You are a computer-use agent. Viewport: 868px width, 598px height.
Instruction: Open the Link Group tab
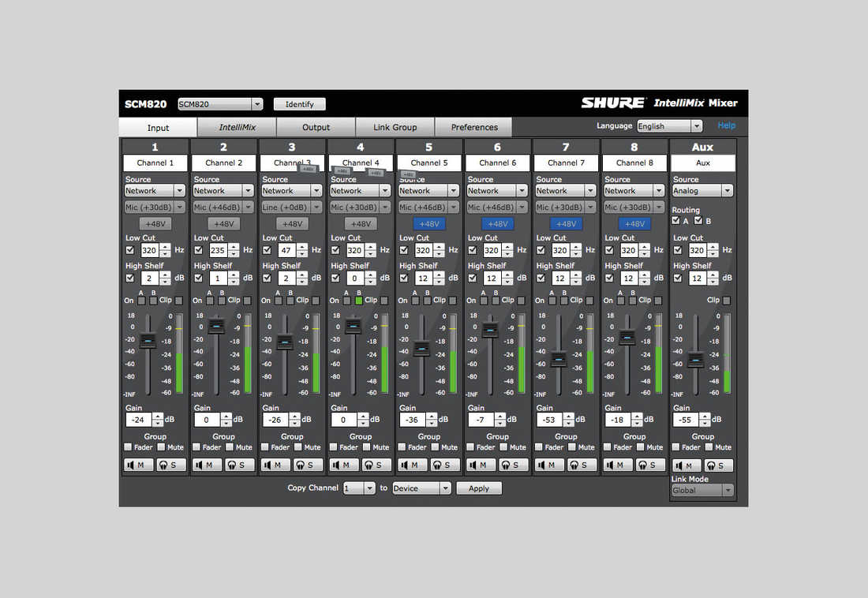point(395,127)
